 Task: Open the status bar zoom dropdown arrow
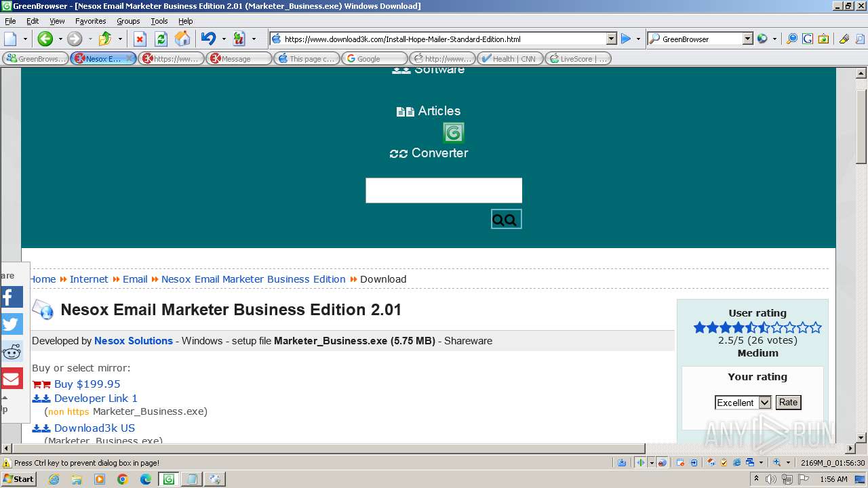[788, 462]
